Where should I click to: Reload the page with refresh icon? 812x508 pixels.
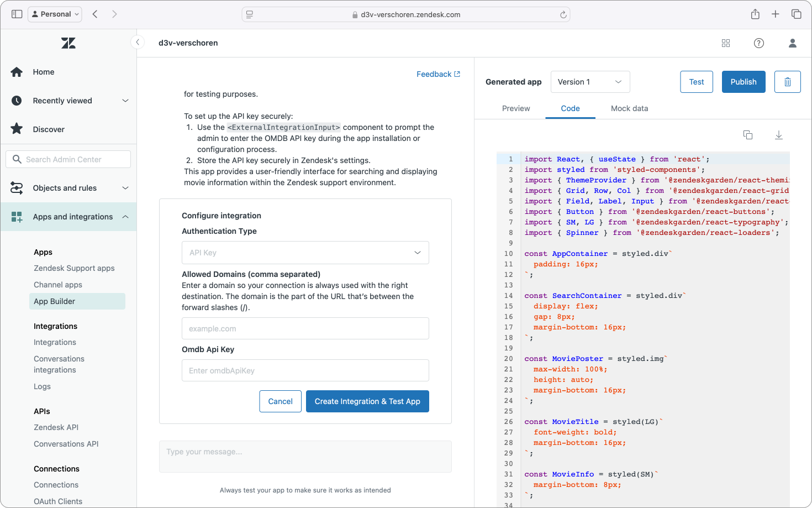pyautogui.click(x=563, y=14)
